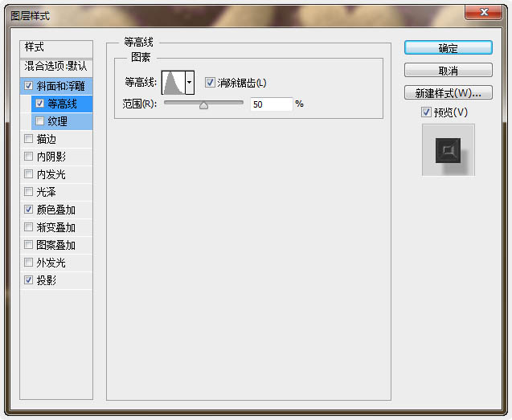Close the 图层样式 dialog

484,12
